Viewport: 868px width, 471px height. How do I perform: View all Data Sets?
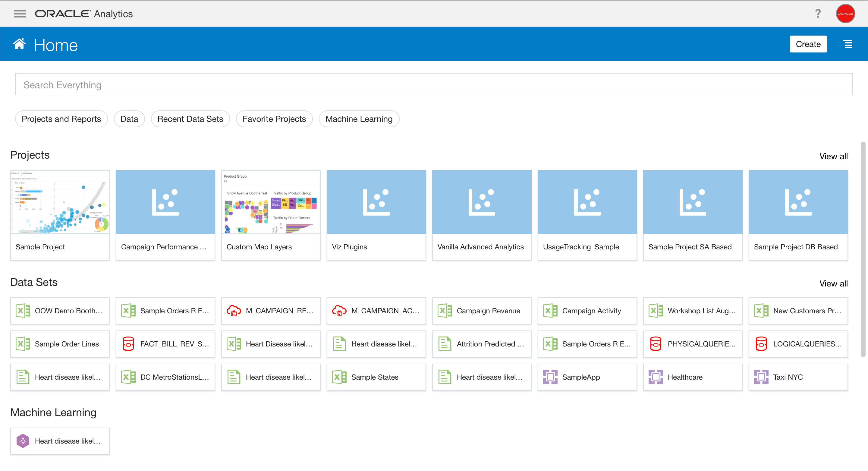[833, 283]
